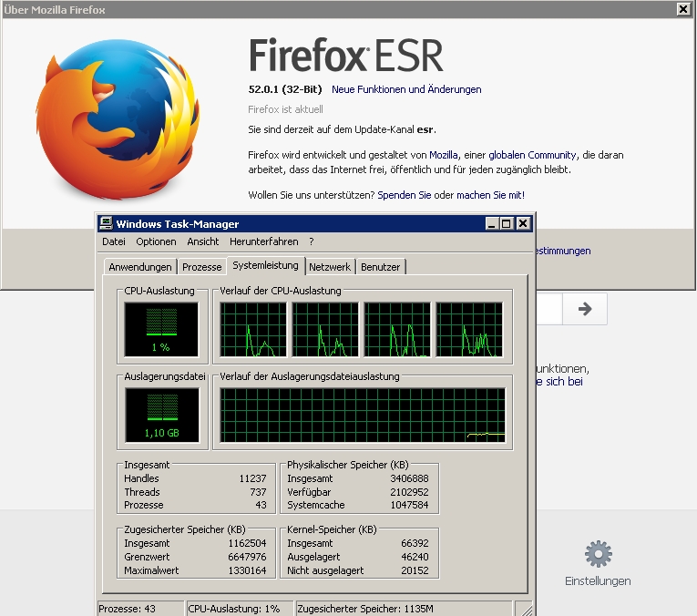Click the Spenden Sie link
Screen dimensions: 697x616
(404, 195)
